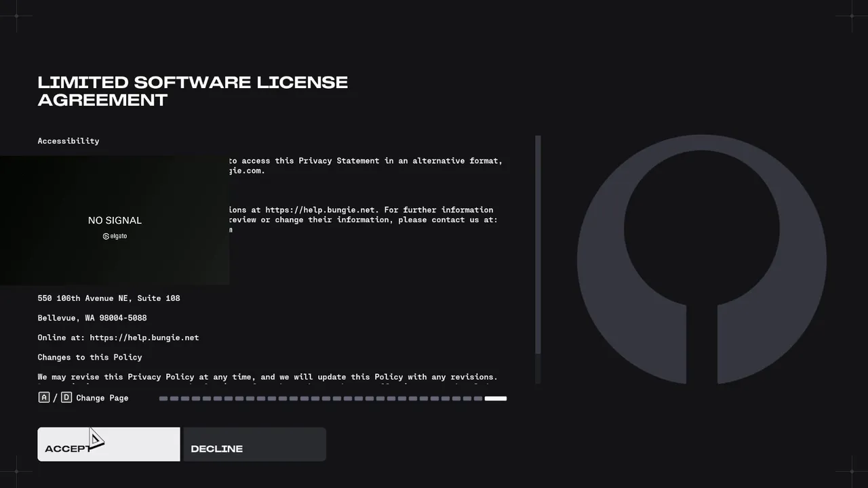Click the A key previous page icon
This screenshot has height=488, width=868.
coord(44,398)
